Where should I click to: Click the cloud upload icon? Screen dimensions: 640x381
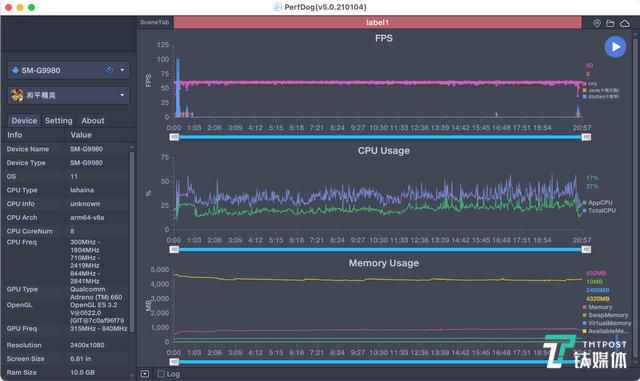625,23
